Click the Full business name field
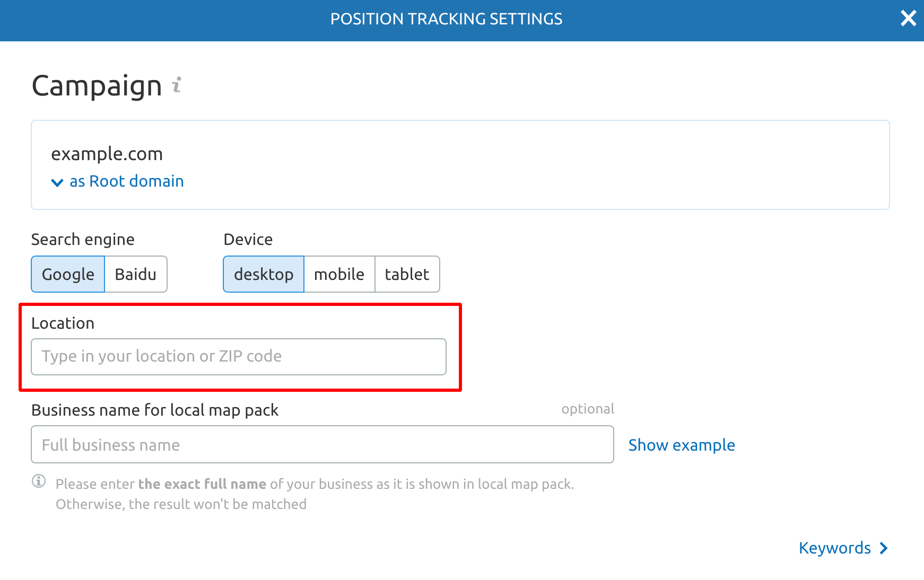This screenshot has width=924, height=580. click(x=322, y=444)
